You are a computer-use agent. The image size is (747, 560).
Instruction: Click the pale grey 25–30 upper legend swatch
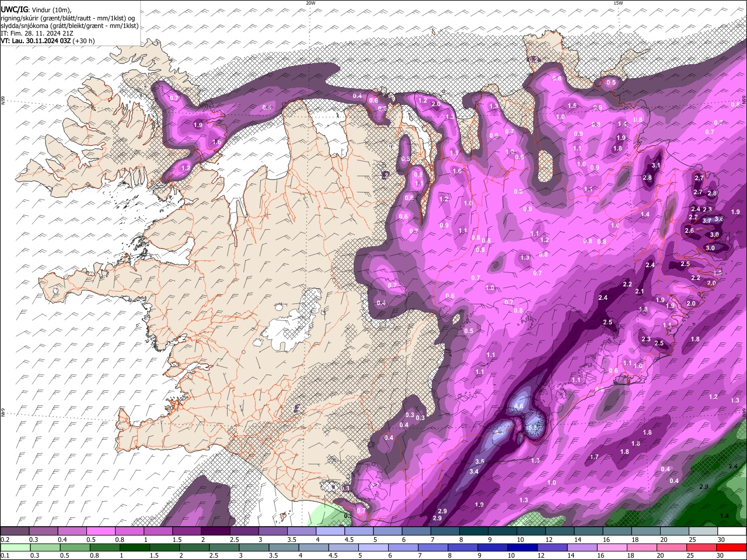703,531
